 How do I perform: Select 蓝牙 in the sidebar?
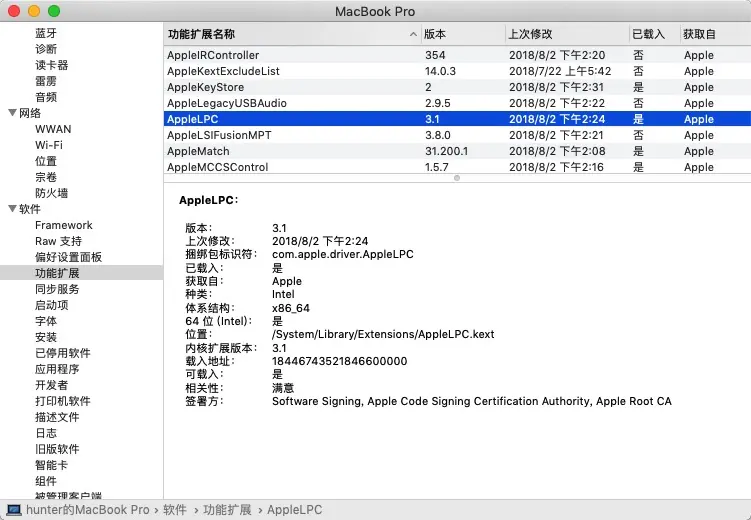tap(46, 33)
